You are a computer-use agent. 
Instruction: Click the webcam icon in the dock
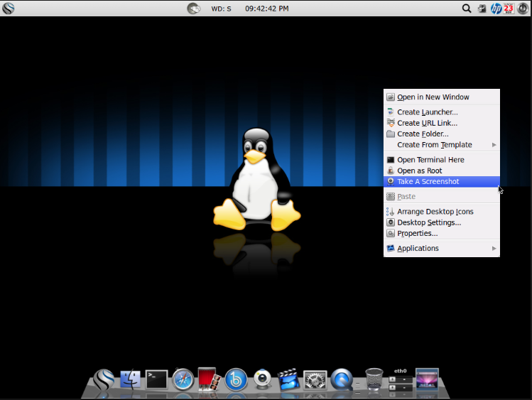click(262, 379)
